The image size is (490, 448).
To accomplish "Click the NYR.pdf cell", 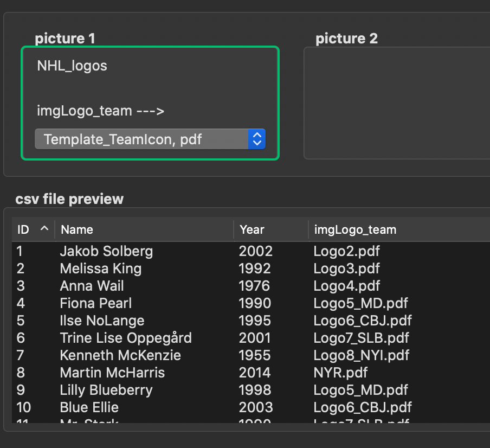I will pos(340,373).
